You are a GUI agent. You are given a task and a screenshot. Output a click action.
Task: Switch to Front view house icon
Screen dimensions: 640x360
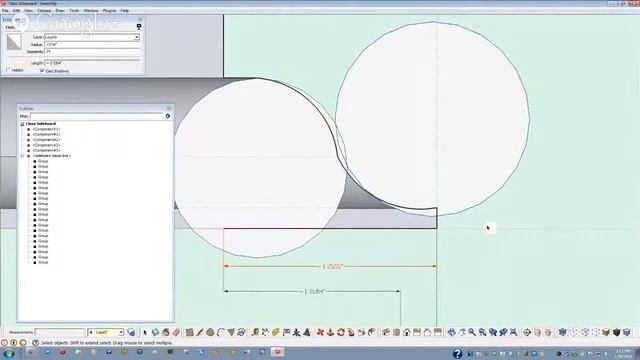point(407,333)
